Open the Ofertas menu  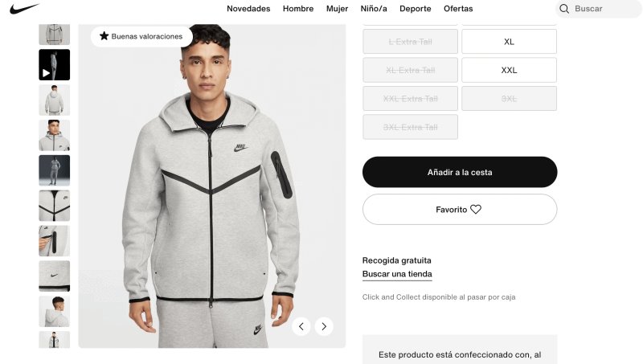458,9
